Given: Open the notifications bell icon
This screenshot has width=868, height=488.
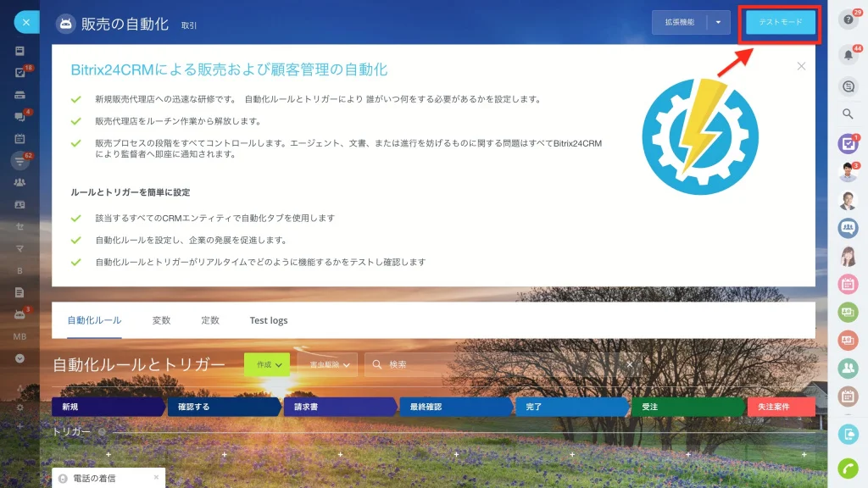Looking at the screenshot, I should pyautogui.click(x=848, y=55).
